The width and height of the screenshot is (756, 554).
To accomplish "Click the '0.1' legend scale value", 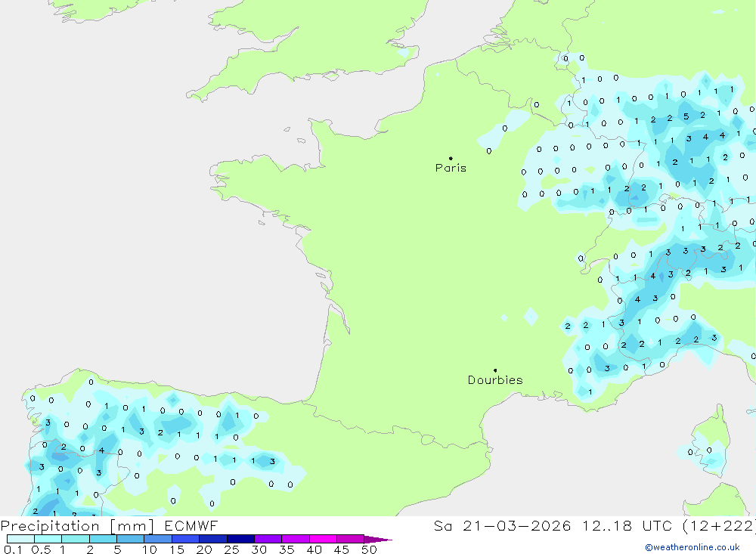I will point(13,549).
